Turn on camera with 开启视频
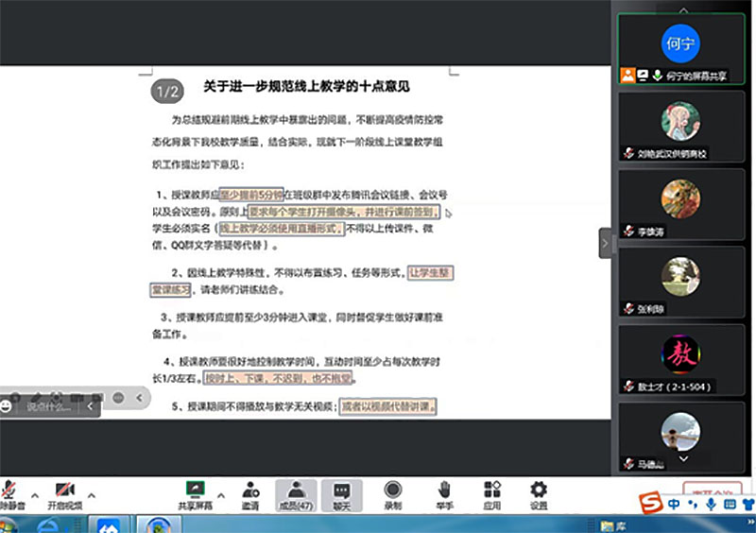 click(x=64, y=493)
